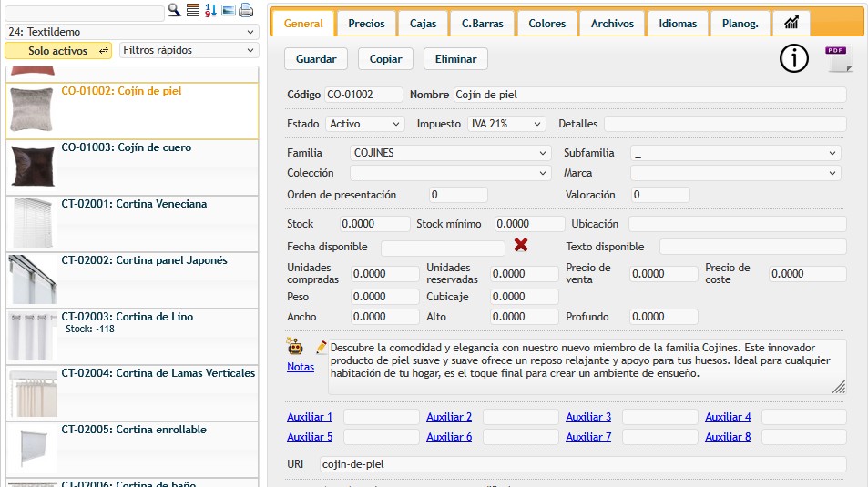Open the Impuesto IVA 21% dropdown
The image size is (868, 487).
click(x=506, y=124)
